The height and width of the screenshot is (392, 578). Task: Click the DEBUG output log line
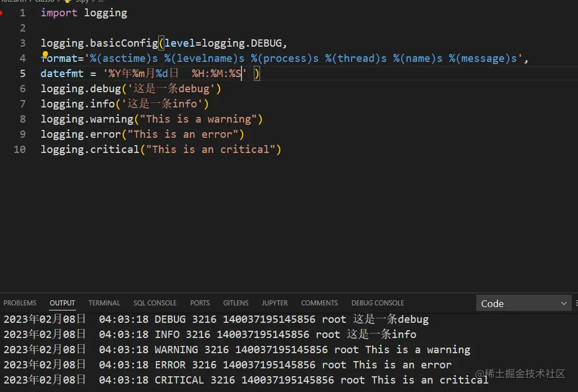click(216, 319)
